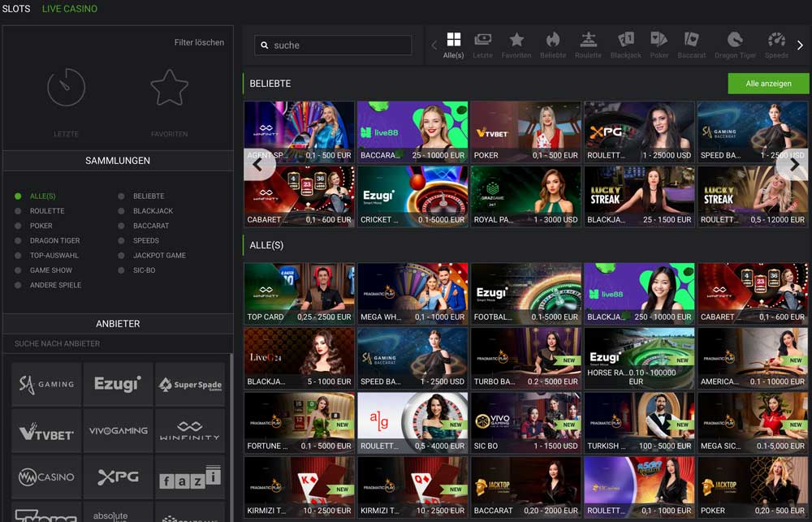The width and height of the screenshot is (812, 522).
Task: Choose the GAME SHOW collection radio button
Action: click(18, 270)
